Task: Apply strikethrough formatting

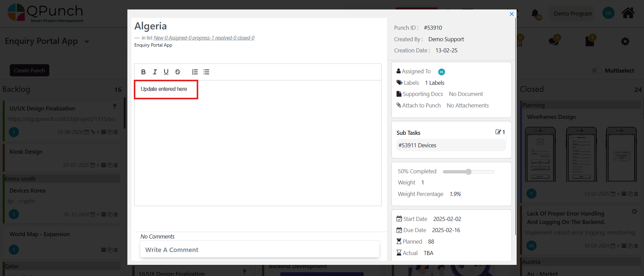Action: coord(178,72)
